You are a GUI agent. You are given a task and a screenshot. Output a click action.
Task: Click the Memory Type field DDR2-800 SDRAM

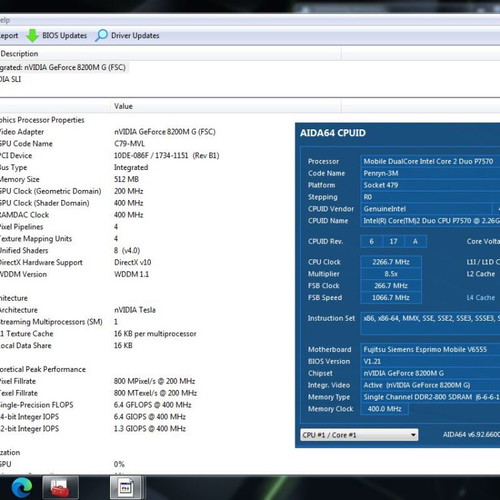[x=430, y=397]
